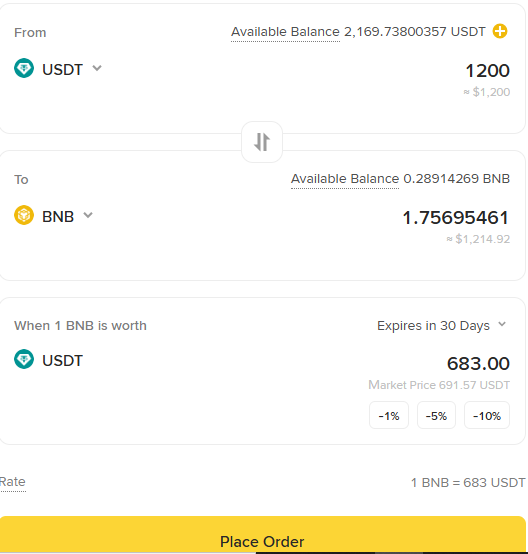
Task: Expand the Expires in 30 Days selector
Action: pos(442,325)
